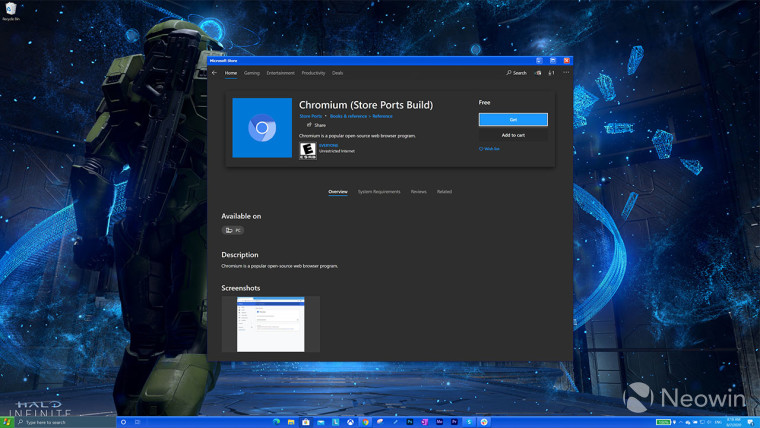The image size is (760, 428).
Task: Click the Screenshots heading
Action: 240,288
